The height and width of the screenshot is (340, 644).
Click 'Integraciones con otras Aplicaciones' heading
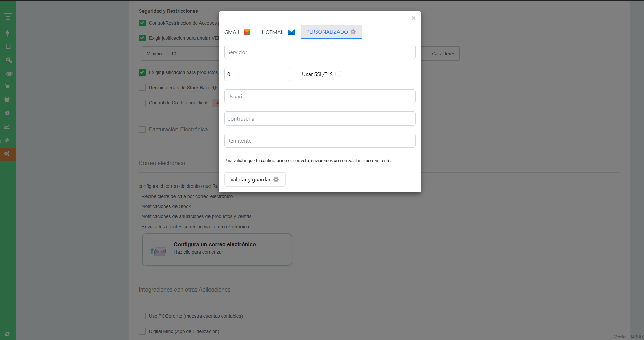185,290
